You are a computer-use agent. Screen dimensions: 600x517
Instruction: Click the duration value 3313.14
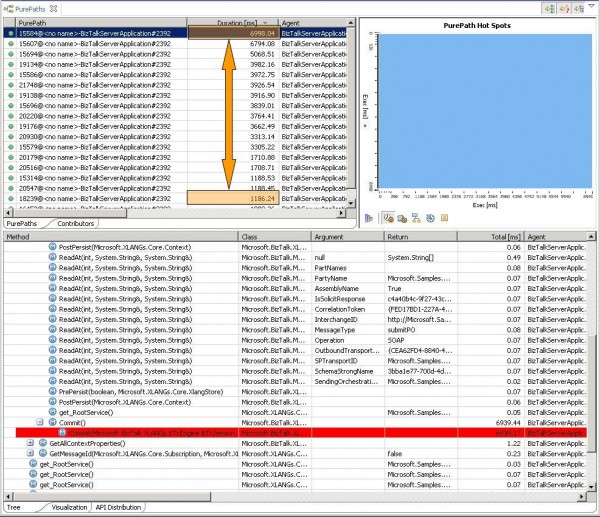pos(262,137)
